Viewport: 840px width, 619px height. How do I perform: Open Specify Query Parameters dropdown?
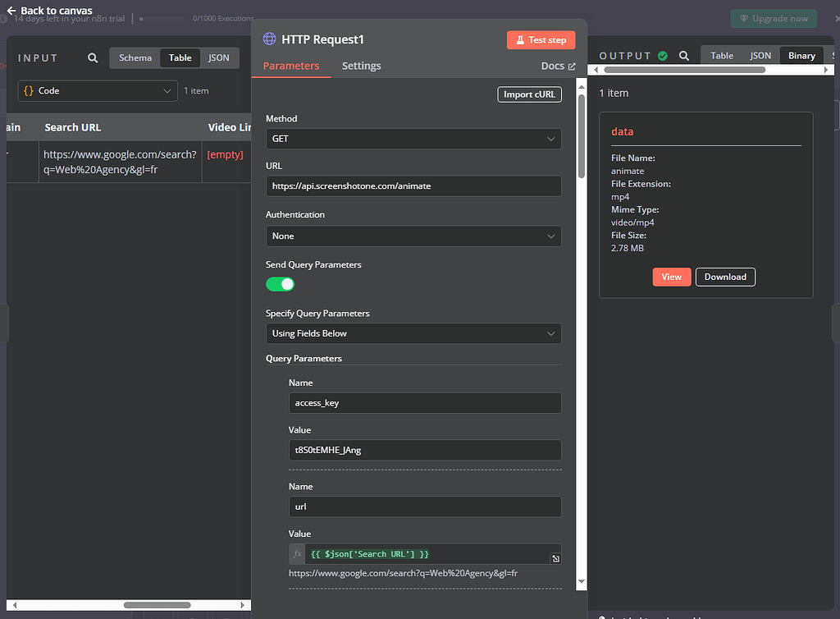tap(413, 333)
